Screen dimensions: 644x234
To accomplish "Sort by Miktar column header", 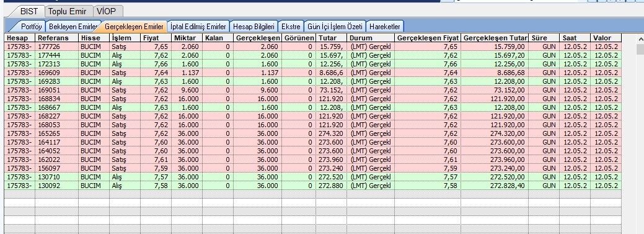I will tap(187, 38).
